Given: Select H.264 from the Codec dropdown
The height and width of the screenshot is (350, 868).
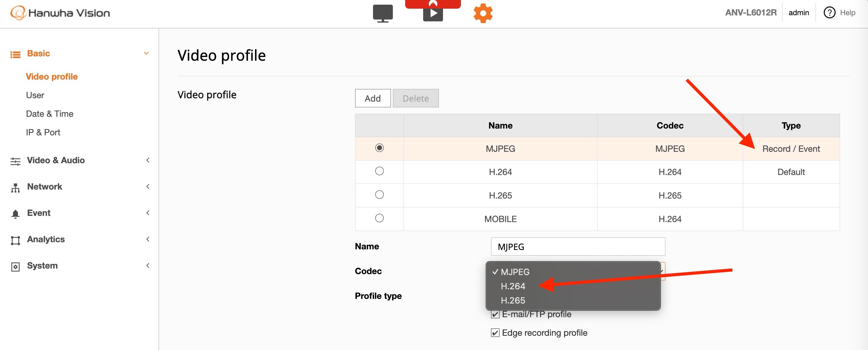Looking at the screenshot, I should 513,286.
